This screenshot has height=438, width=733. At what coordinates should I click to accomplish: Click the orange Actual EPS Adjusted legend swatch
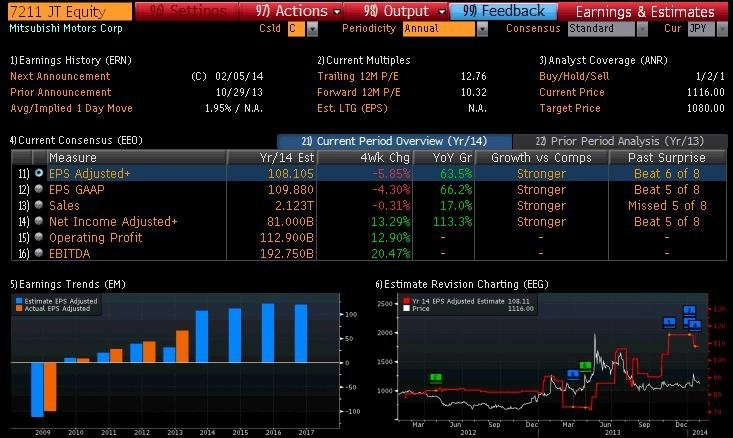click(19, 309)
